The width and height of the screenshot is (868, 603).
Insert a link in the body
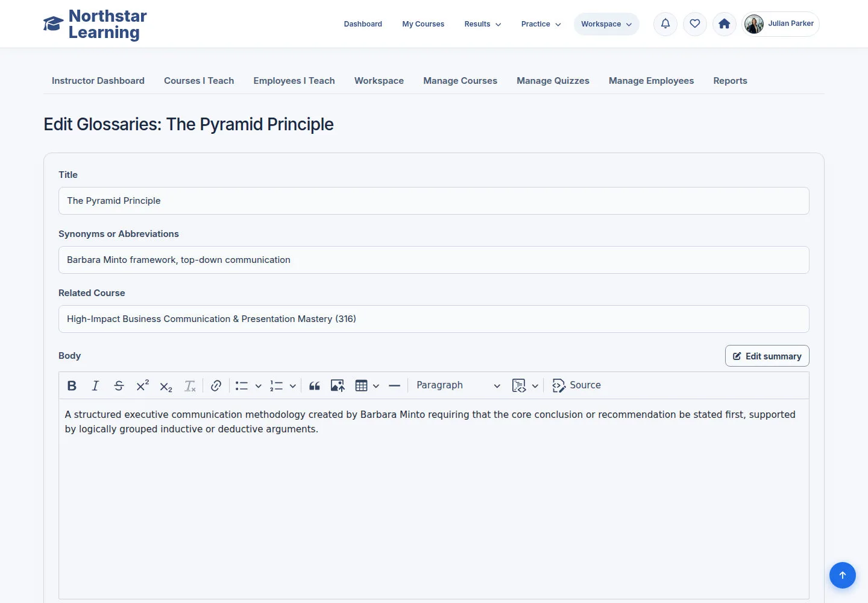[216, 386]
